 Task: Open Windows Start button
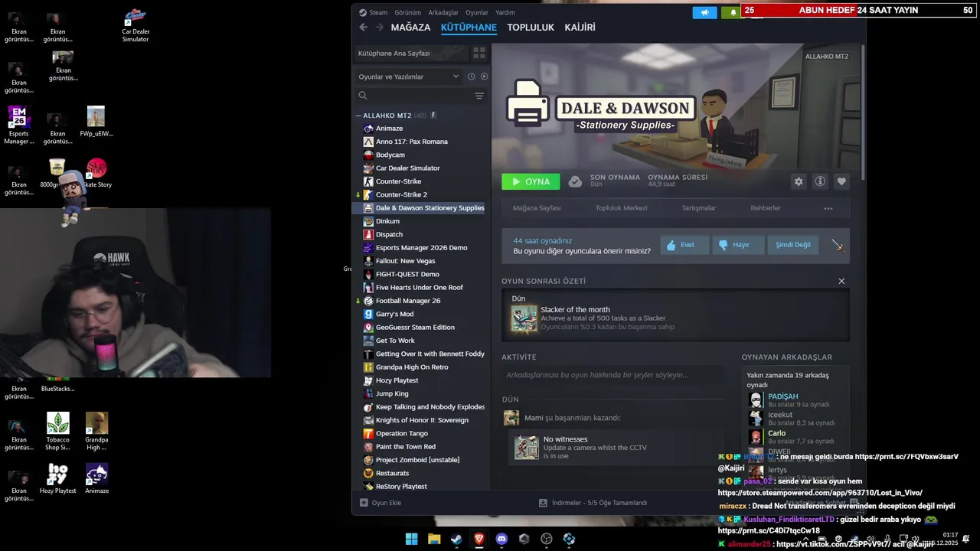411,539
